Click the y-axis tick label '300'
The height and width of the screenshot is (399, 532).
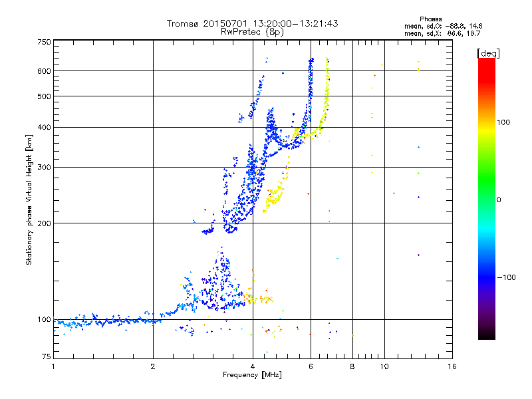point(45,168)
